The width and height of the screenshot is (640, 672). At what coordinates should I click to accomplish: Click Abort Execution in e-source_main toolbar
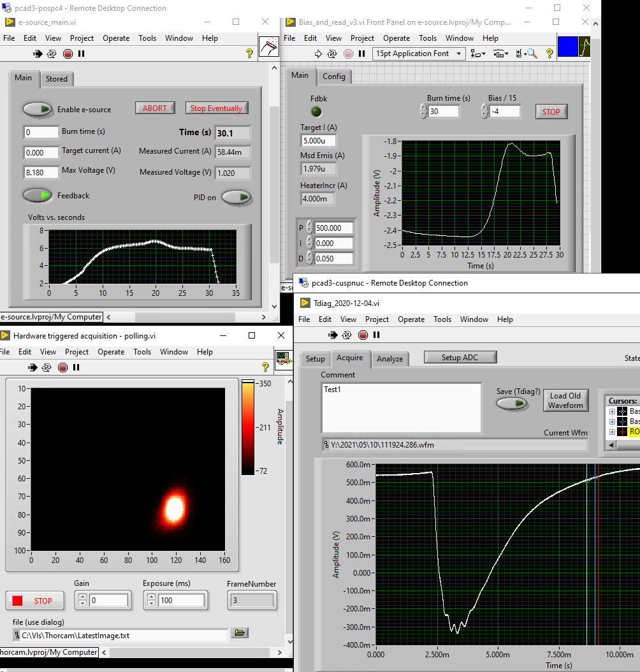68,54
